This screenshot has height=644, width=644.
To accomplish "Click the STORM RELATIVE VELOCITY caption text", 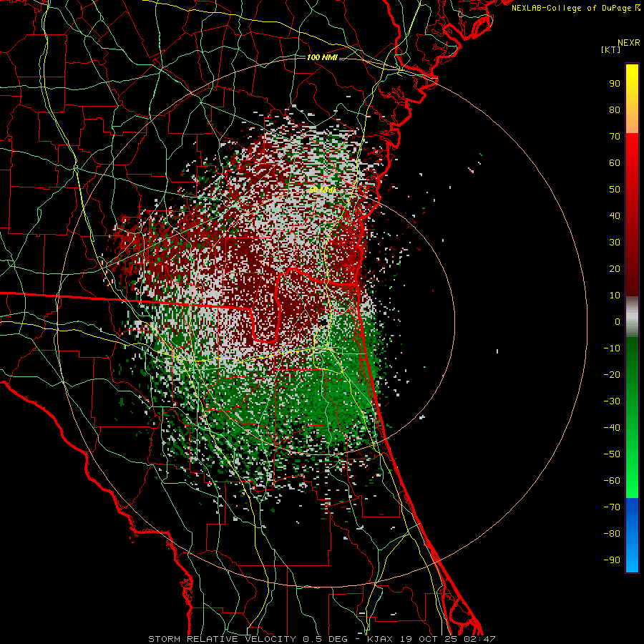I will (222, 639).
